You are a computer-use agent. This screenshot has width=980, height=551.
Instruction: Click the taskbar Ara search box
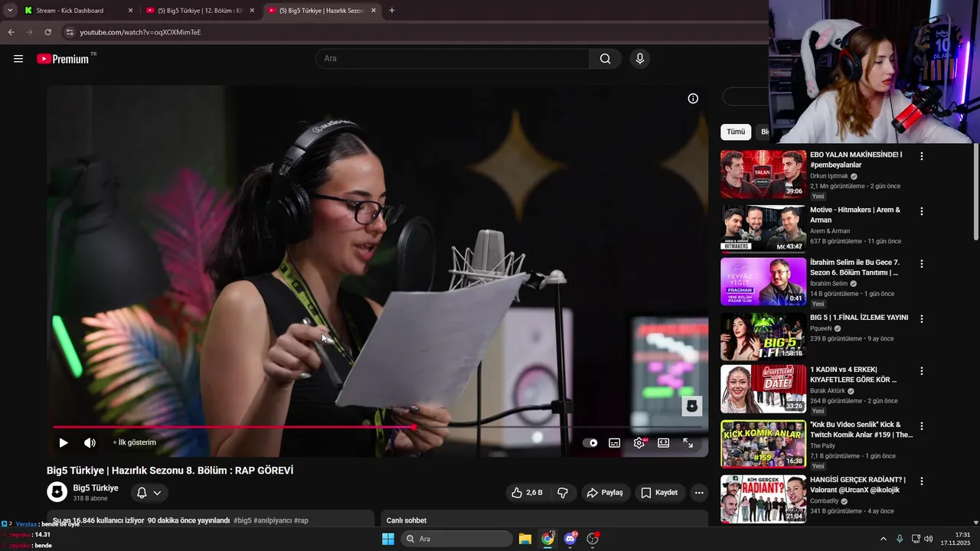[457, 539]
